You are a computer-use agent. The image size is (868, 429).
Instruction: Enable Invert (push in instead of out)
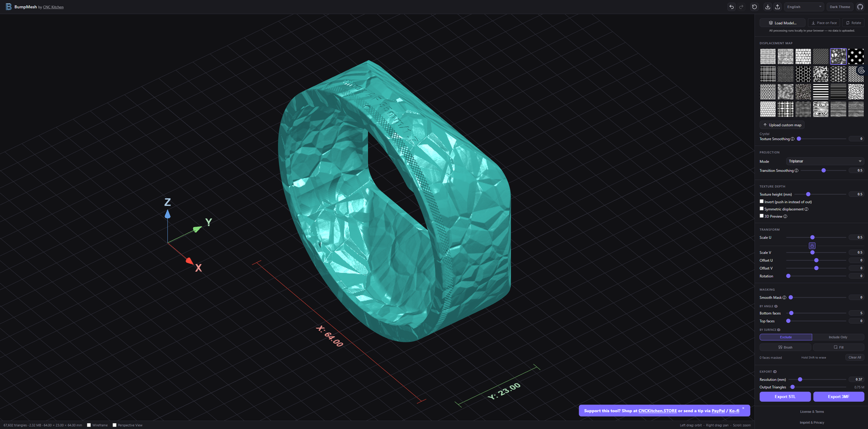pos(761,201)
